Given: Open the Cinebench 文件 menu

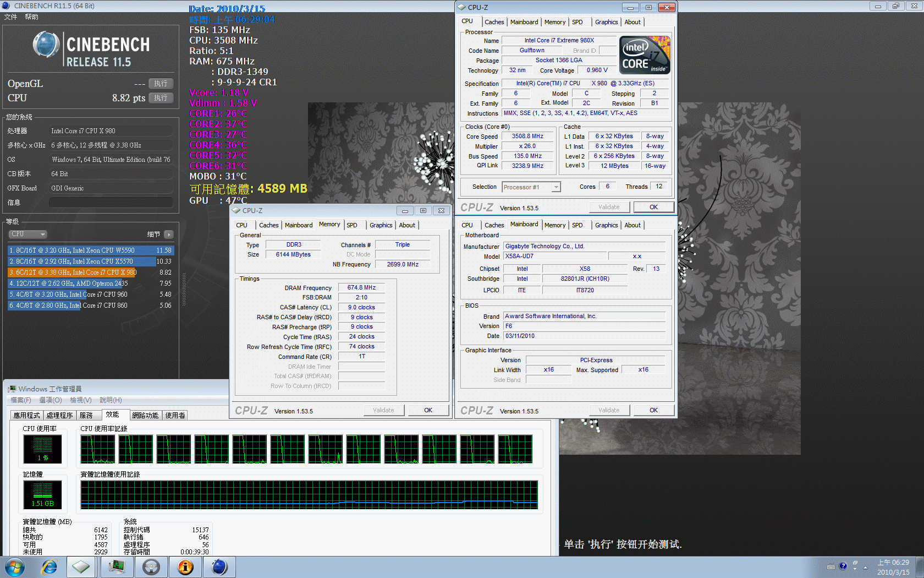Looking at the screenshot, I should (x=11, y=17).
